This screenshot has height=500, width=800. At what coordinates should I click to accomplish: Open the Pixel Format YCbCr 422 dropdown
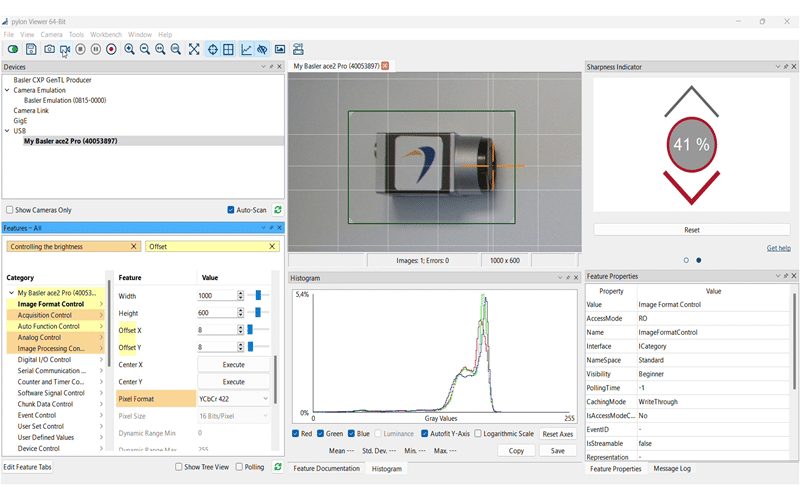point(234,399)
